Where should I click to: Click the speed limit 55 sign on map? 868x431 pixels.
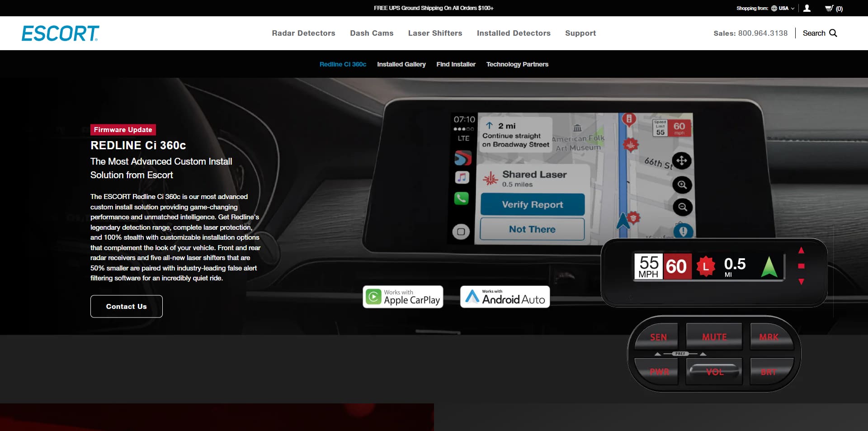[660, 128]
